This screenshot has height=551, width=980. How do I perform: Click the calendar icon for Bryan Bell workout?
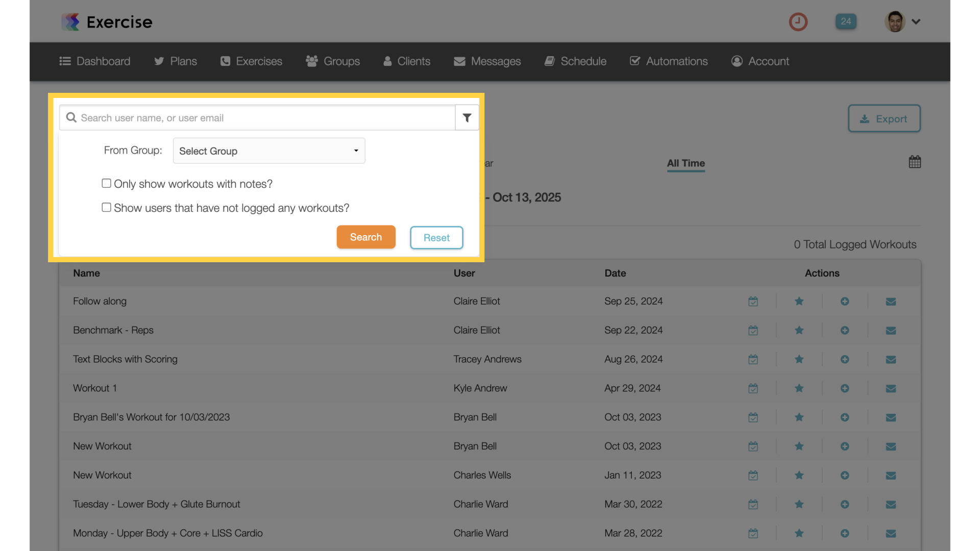tap(753, 417)
